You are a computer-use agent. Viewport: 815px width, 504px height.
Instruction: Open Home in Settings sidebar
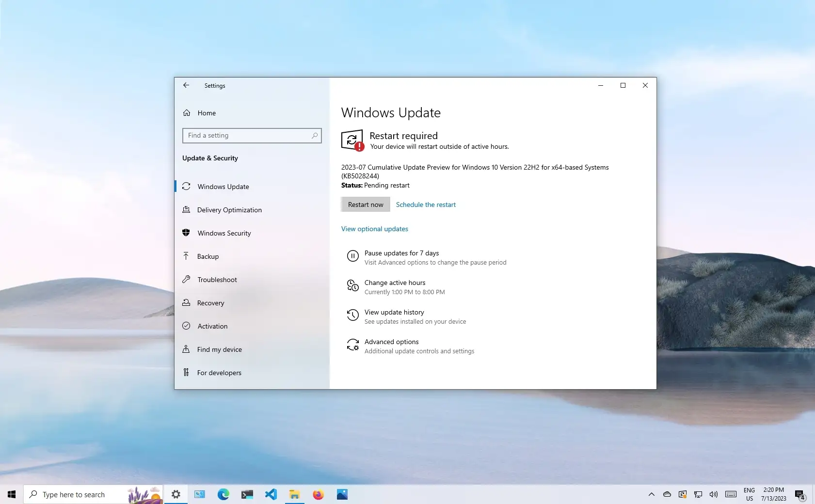click(252, 113)
